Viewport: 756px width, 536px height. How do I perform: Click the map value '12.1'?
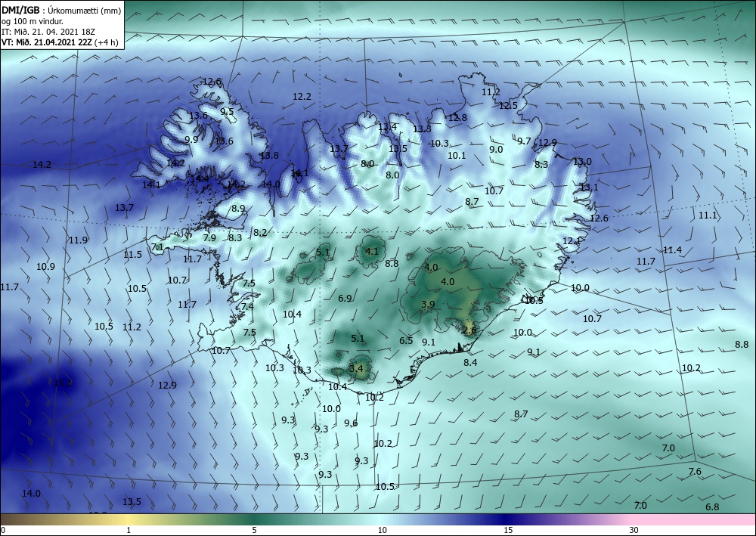coord(572,241)
